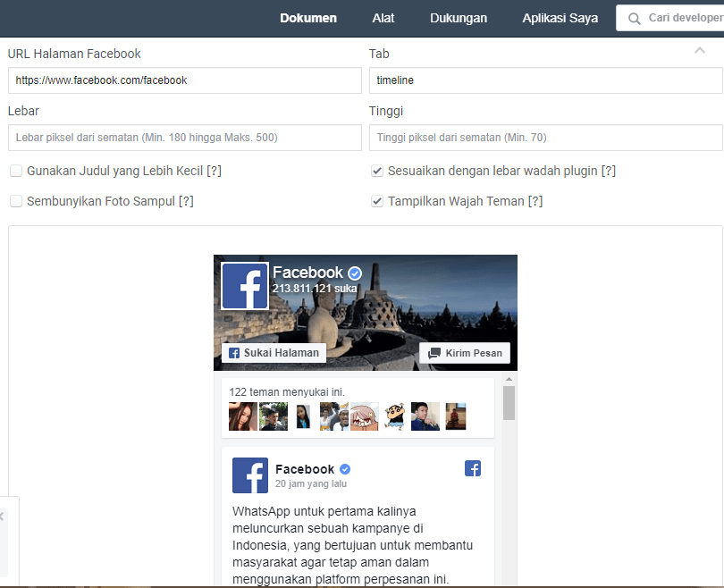Uncheck Tampilkan Wajah Teman checkbox
This screenshot has width=724, height=588.
pos(377,201)
